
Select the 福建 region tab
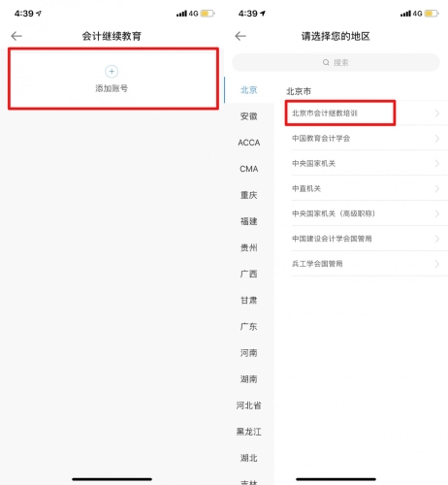pyautogui.click(x=248, y=221)
